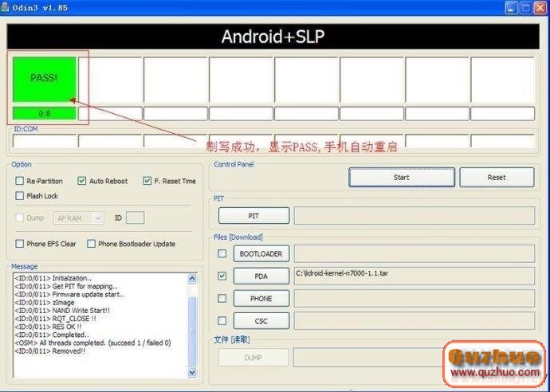
Task: Uncheck the PDA file checkbox
Action: 222,276
